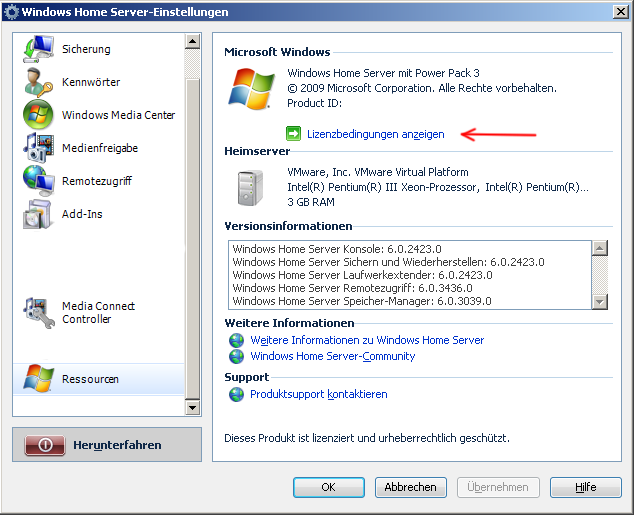Select the Add-Ins box icon
The width and height of the screenshot is (634, 515).
point(38,214)
